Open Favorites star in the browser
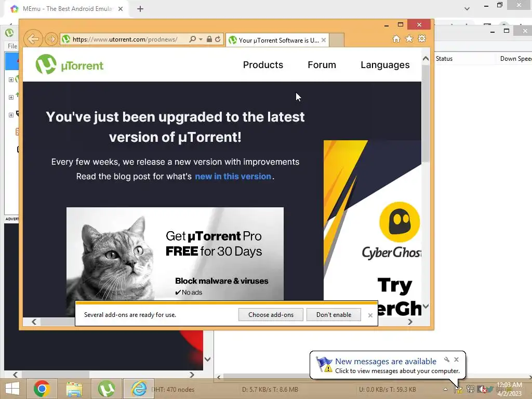Viewport: 532px width, 399px height. (409, 38)
